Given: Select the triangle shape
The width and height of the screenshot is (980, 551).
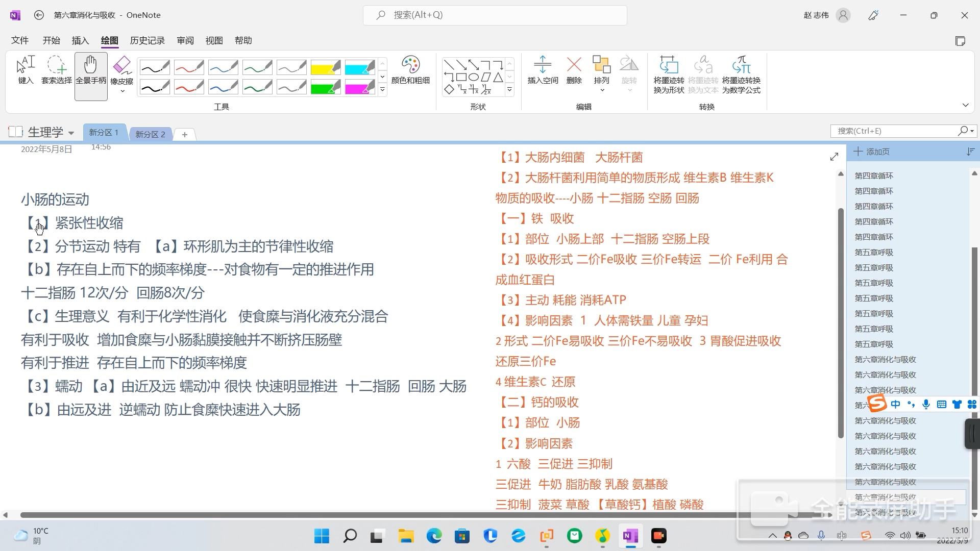Looking at the screenshot, I should click(498, 77).
